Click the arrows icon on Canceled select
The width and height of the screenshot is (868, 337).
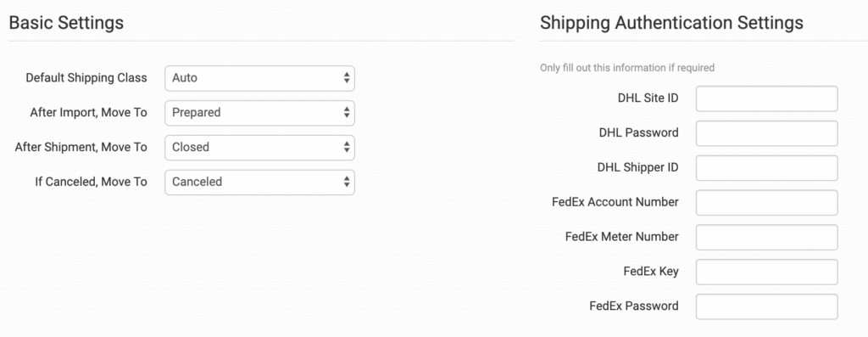pyautogui.click(x=347, y=182)
